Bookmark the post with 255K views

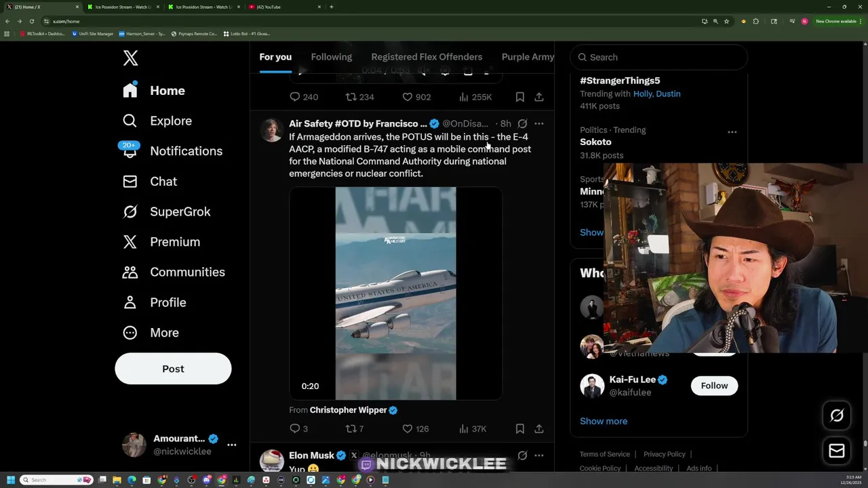(x=519, y=97)
